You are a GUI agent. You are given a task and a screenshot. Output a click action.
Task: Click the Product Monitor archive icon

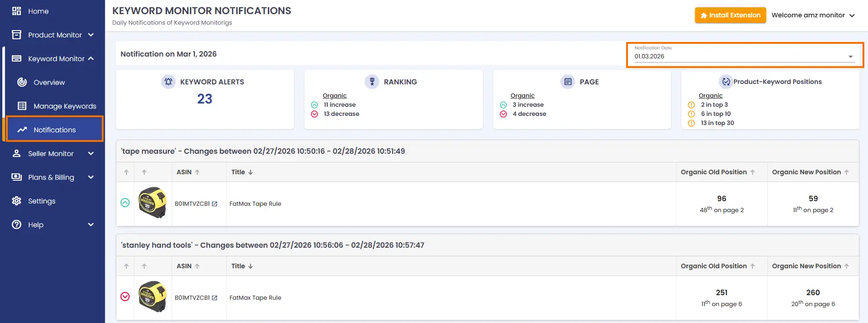16,35
